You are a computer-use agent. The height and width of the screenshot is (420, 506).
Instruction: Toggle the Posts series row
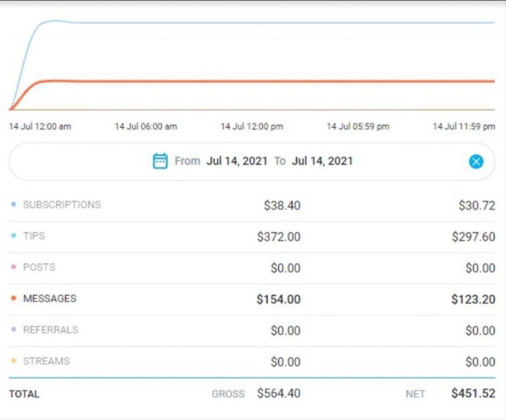point(252,268)
